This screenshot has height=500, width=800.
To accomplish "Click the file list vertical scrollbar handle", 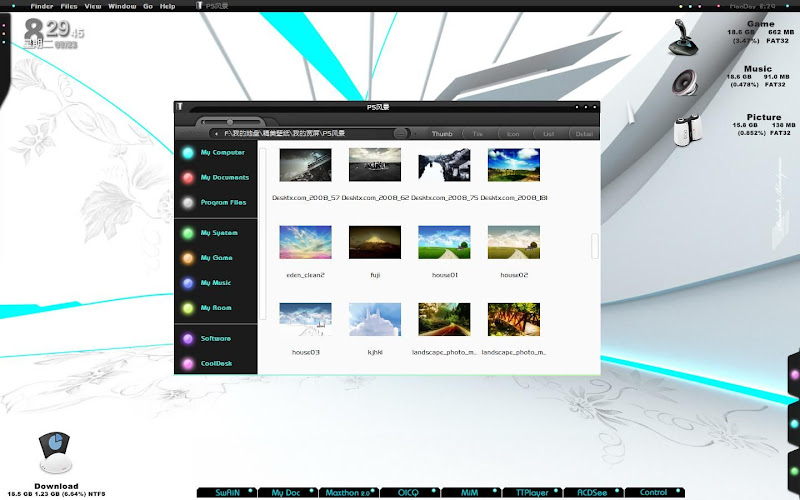I will point(594,246).
